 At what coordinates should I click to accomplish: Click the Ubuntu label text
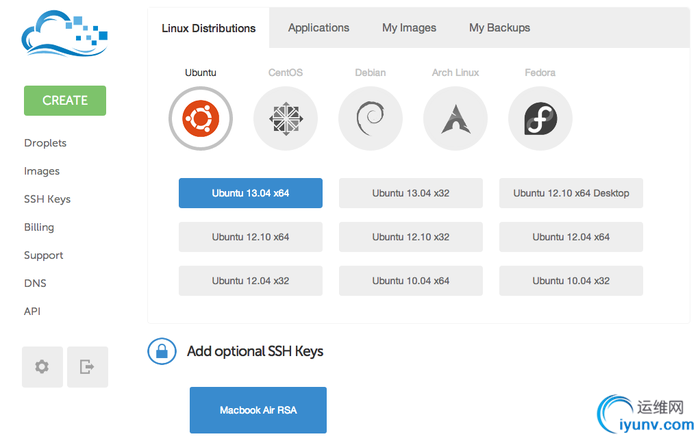(200, 72)
